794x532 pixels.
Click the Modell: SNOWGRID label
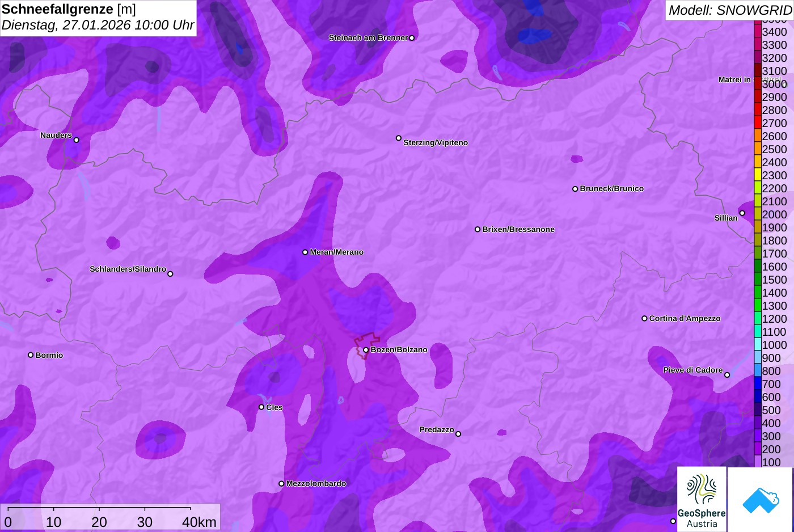730,10
